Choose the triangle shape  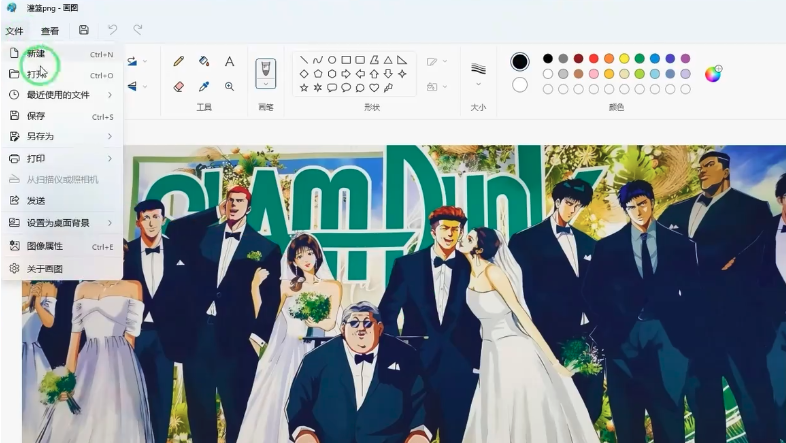[x=388, y=60]
